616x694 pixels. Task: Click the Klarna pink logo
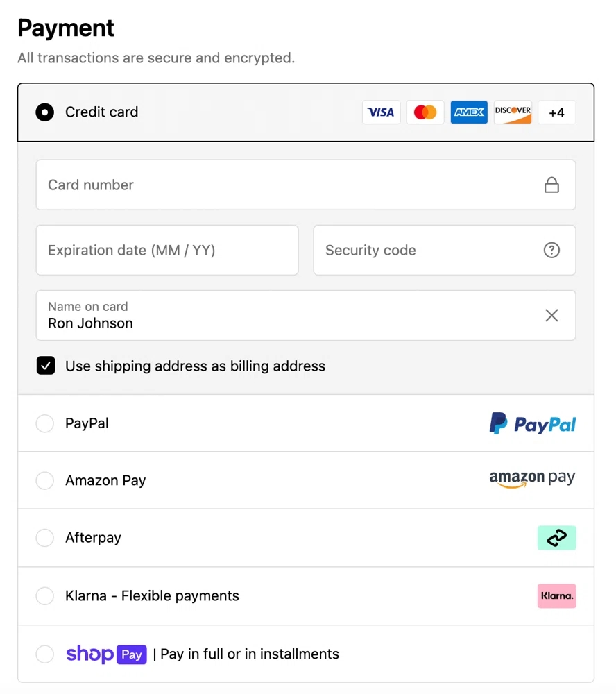tap(556, 595)
